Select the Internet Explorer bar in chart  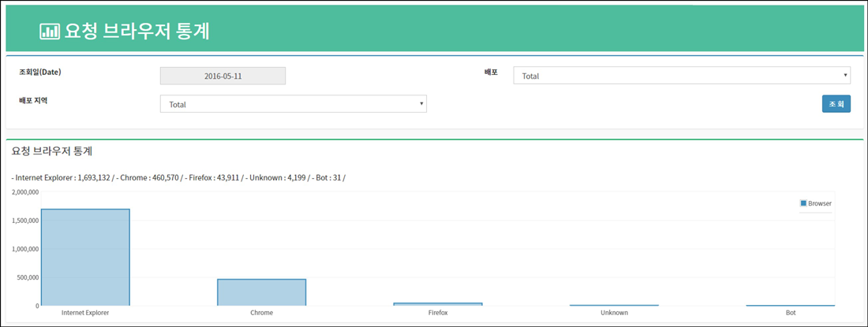[x=85, y=258]
